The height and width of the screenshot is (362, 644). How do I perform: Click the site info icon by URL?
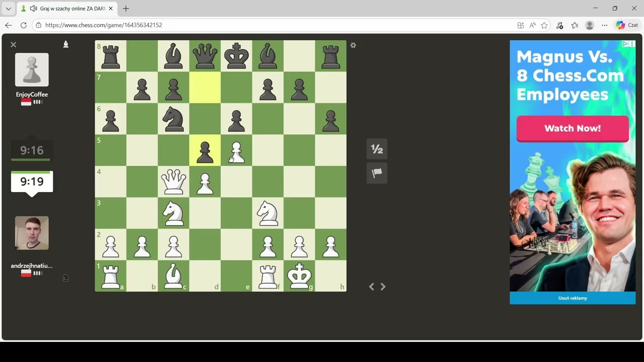coord(39,25)
